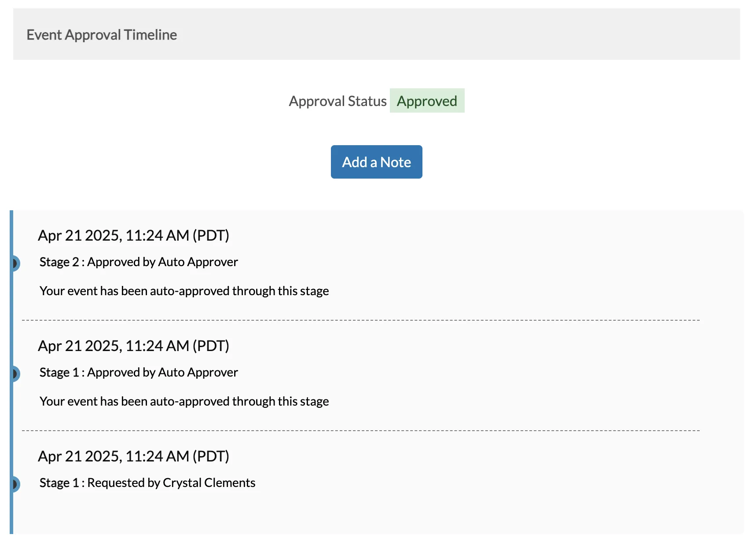756x549 pixels.
Task: Click the timestamp above Stage 1 Approved entry
Action: pyautogui.click(x=133, y=346)
